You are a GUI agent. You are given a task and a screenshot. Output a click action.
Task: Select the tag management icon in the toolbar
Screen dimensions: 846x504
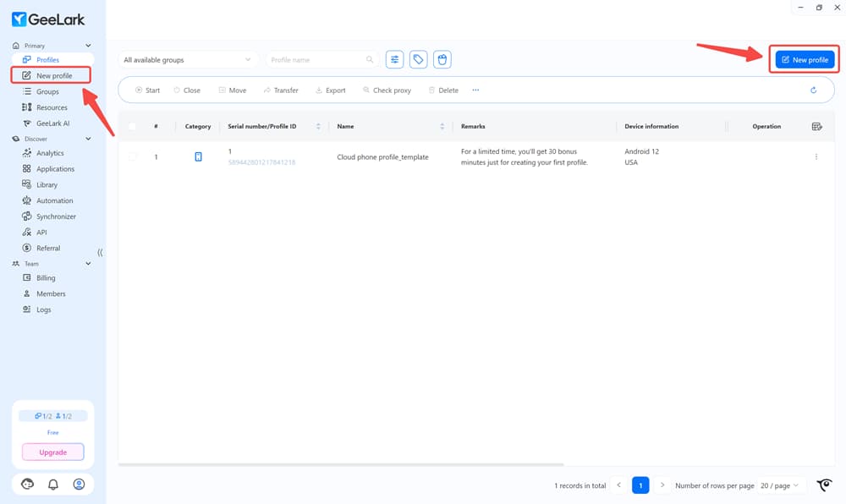(418, 59)
